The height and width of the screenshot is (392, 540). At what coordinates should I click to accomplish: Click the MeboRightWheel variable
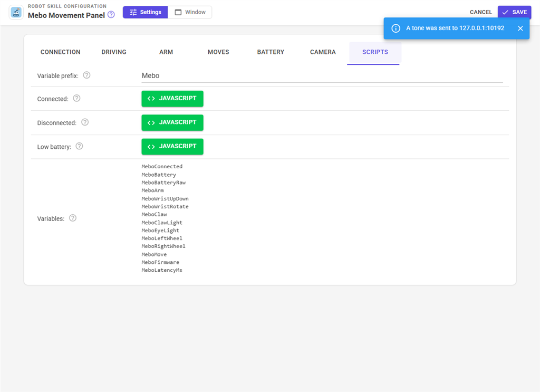(x=163, y=246)
